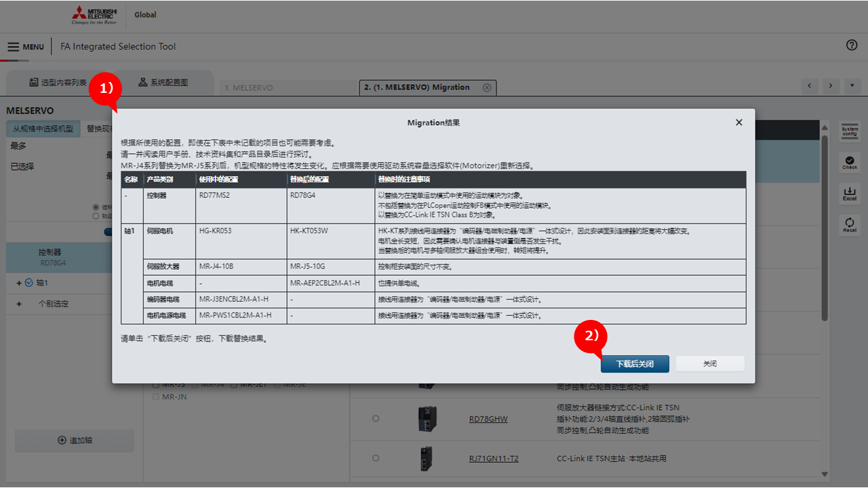Click the FA Integrated Selection Tool title
Viewport: 868px width, 488px height.
click(119, 47)
